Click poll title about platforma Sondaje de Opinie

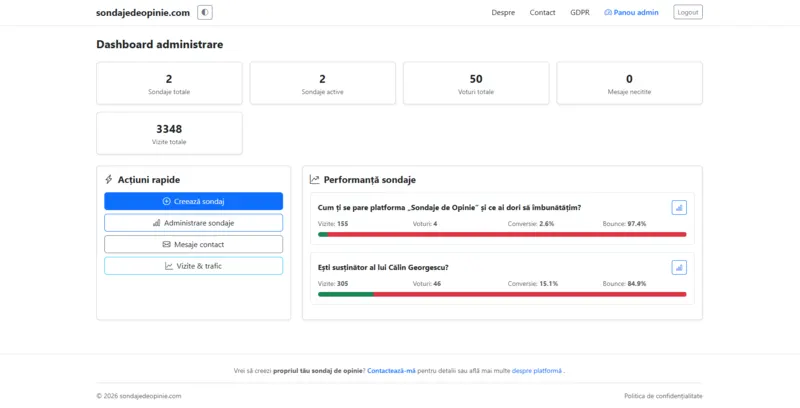(x=449, y=208)
